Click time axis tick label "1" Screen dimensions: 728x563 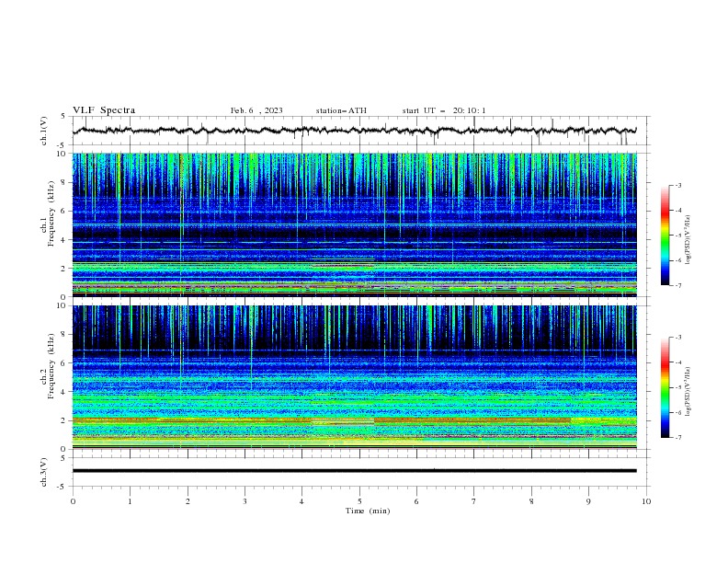coord(130,501)
